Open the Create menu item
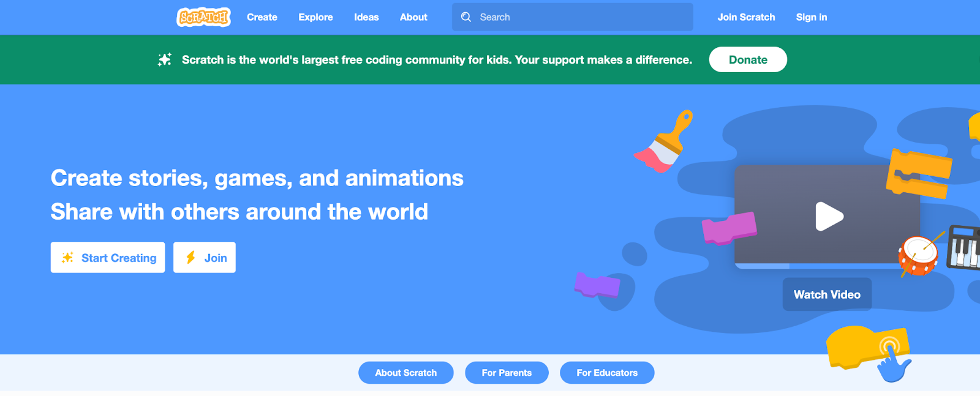Viewport: 980px width, 396px height. [262, 17]
